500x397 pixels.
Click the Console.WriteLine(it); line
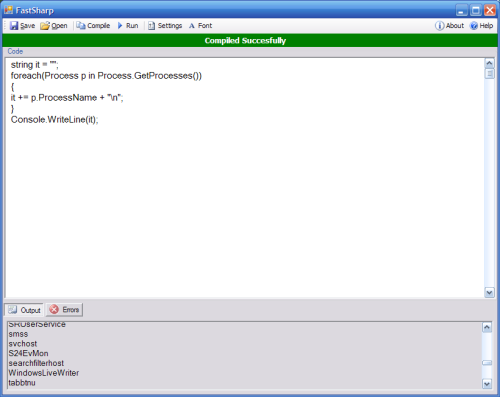[x=54, y=120]
